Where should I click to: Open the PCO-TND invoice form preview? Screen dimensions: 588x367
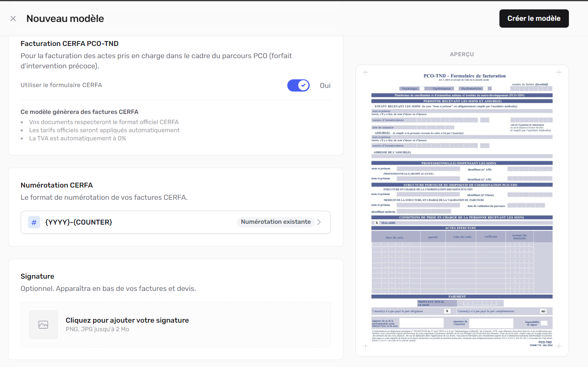462,211
